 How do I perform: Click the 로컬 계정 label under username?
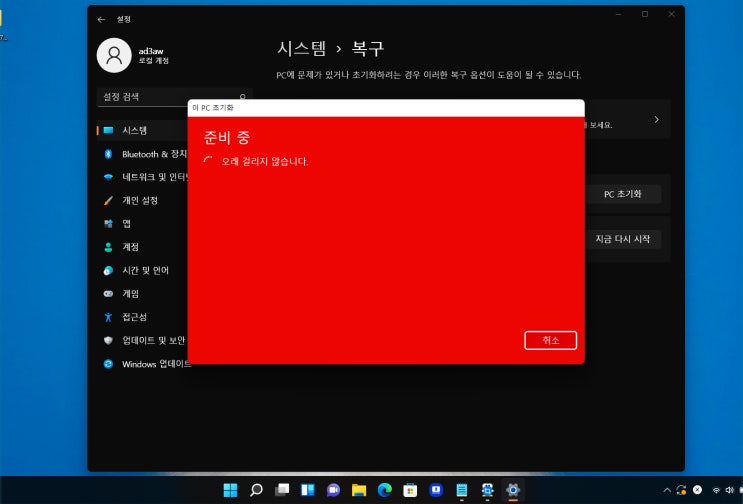(x=154, y=61)
